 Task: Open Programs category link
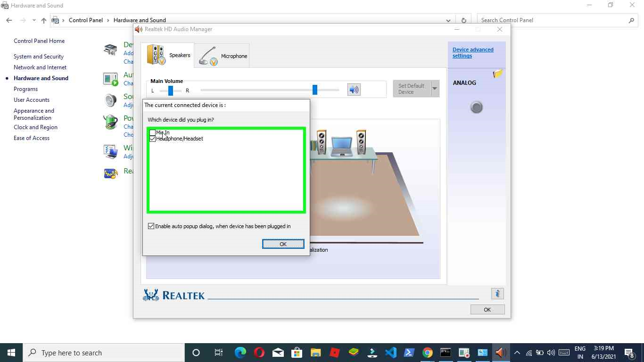point(25,89)
